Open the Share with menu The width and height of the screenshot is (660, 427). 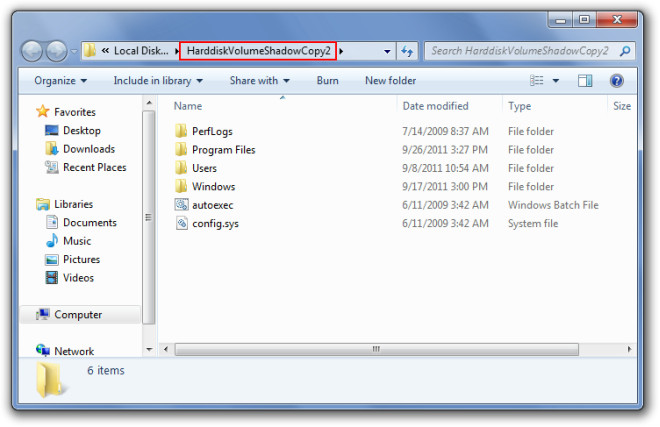[259, 80]
